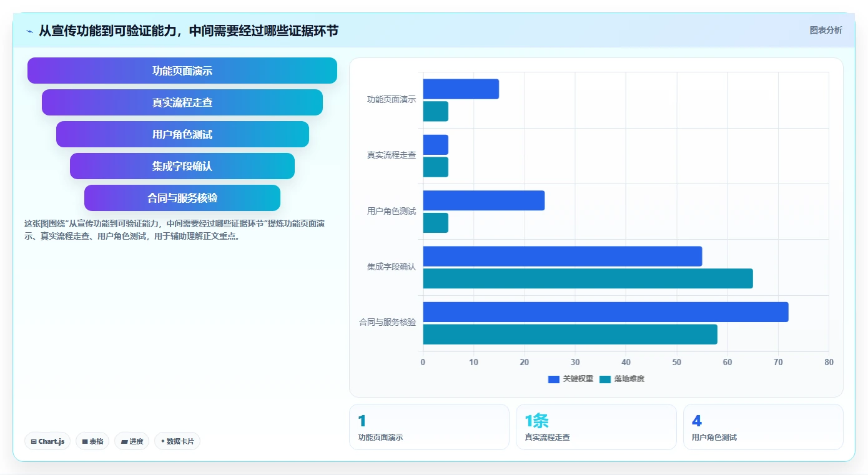868x475 pixels.
Task: Click the 关键权重 bar for 集成字段确认
Action: point(563,257)
